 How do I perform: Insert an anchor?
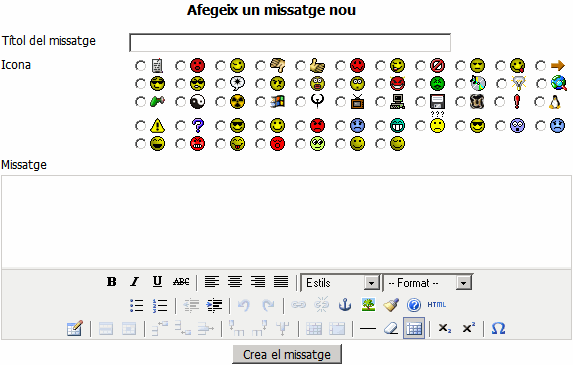(345, 305)
